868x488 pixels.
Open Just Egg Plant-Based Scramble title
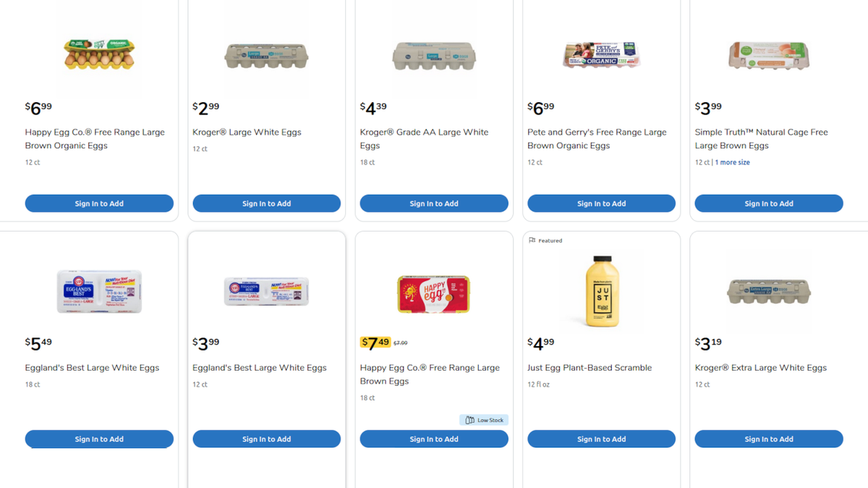click(590, 368)
